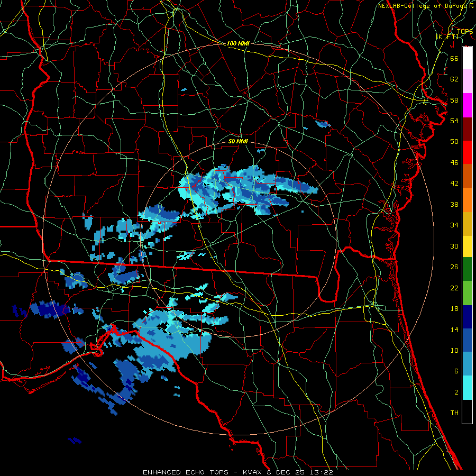Click the TH threshold label

(454, 413)
